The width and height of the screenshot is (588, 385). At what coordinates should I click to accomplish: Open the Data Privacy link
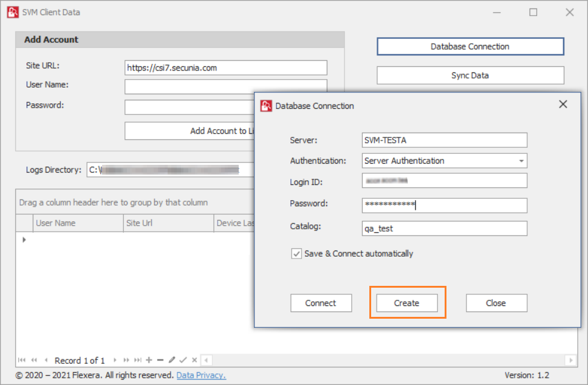pyautogui.click(x=201, y=375)
